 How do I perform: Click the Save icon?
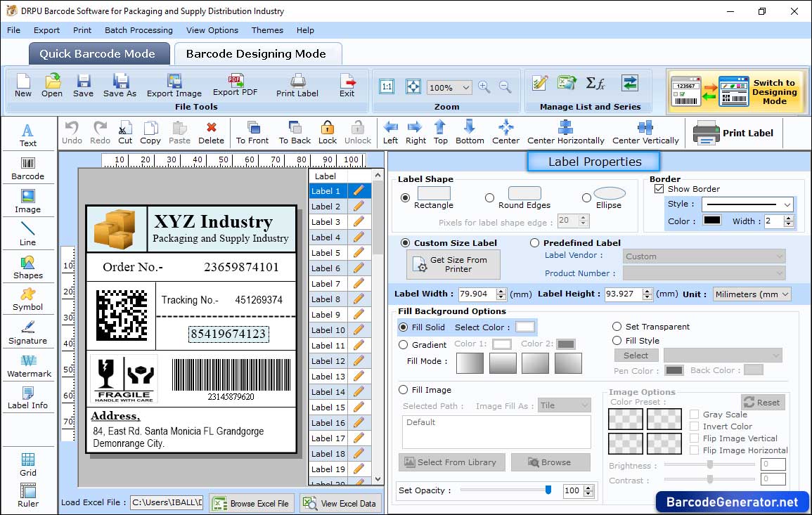84,86
